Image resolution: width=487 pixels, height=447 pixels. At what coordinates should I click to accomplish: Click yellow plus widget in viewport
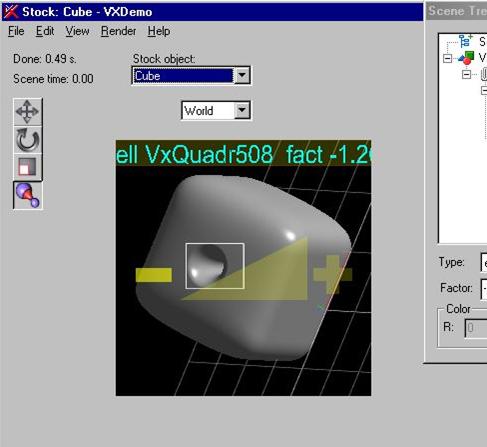pos(332,275)
